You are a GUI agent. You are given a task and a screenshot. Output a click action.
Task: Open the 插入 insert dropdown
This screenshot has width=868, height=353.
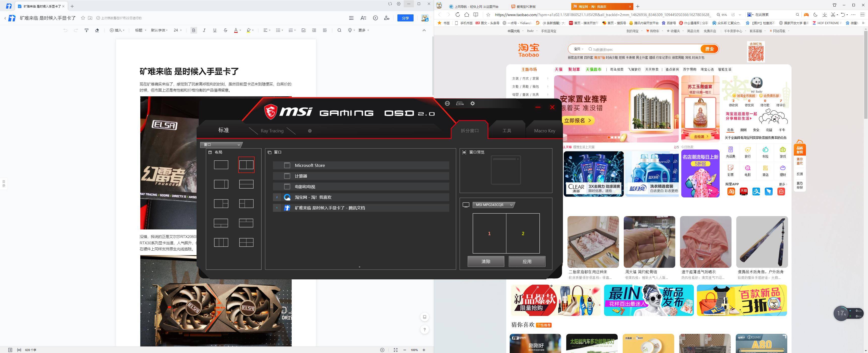[117, 30]
